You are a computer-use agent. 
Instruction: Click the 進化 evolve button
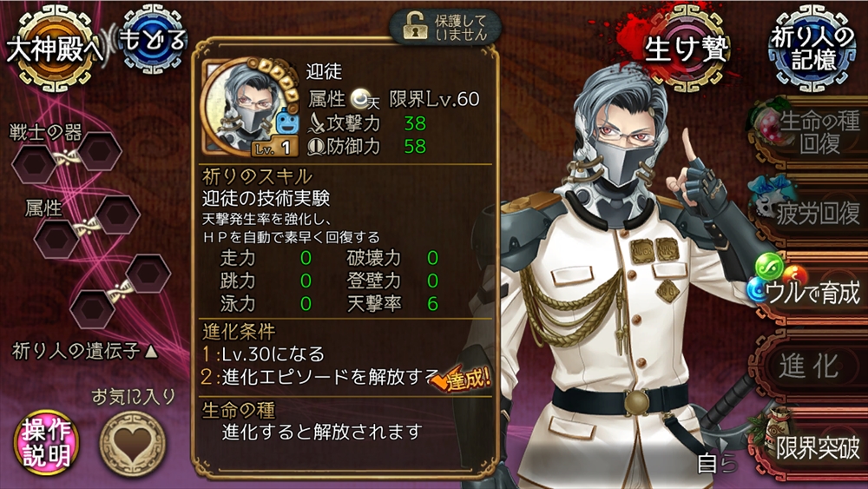pyautogui.click(x=808, y=367)
